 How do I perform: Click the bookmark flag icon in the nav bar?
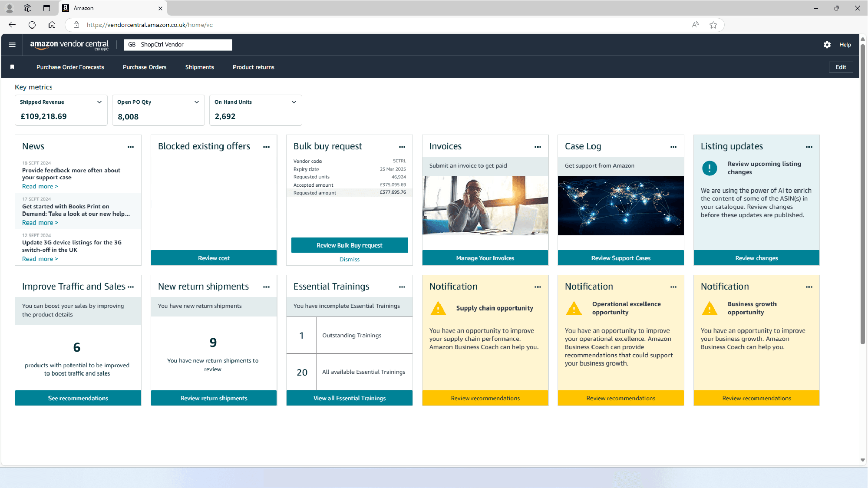point(12,67)
